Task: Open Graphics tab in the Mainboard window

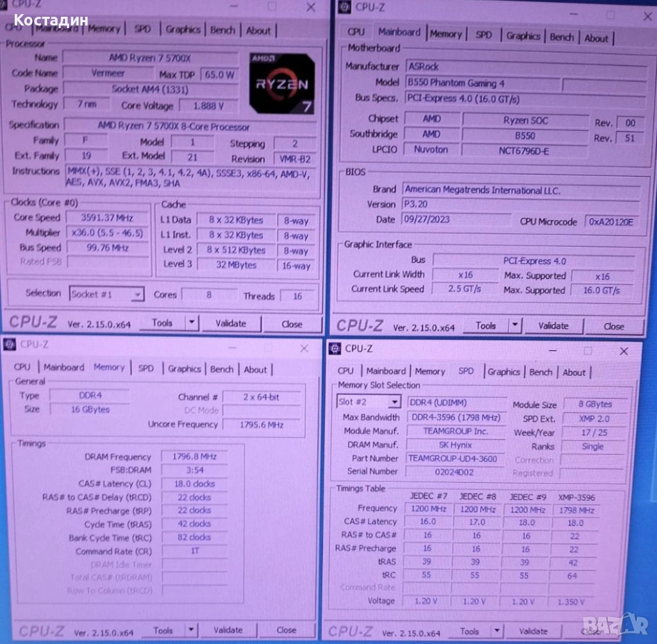Action: coord(523,36)
